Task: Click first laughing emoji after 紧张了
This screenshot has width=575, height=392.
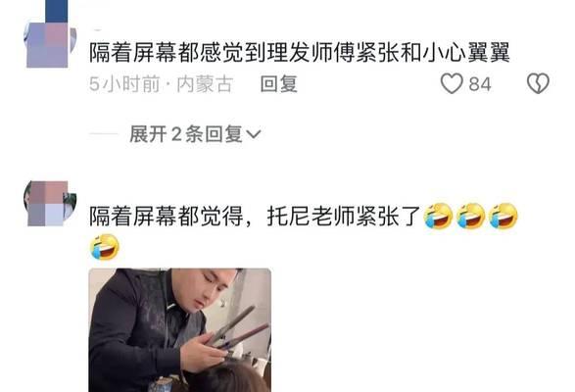Action: [x=438, y=216]
